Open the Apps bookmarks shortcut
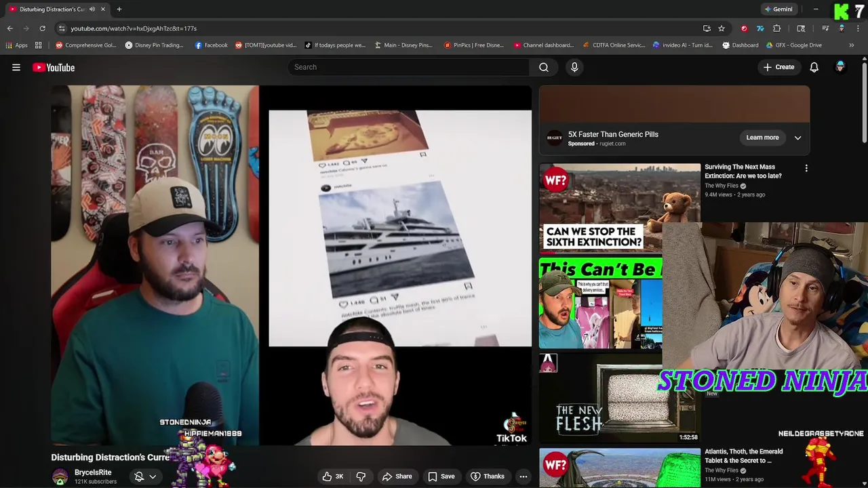Screen dimensions: 868x488 [17, 45]
